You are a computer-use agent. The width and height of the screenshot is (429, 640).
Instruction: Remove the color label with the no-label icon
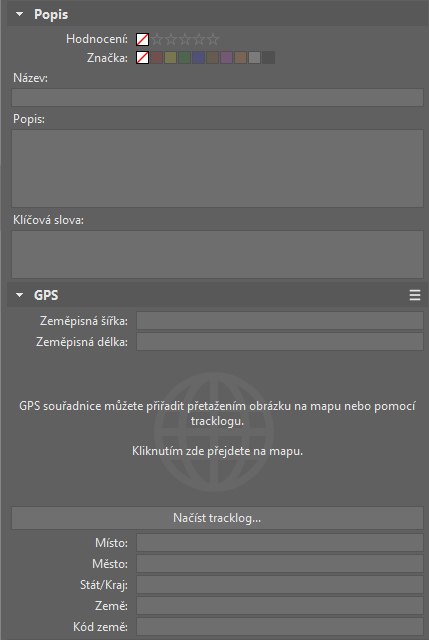click(x=142, y=58)
